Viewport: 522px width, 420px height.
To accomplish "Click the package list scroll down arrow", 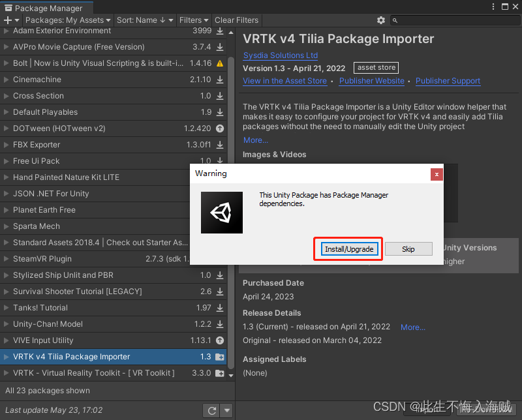I will coord(231,376).
